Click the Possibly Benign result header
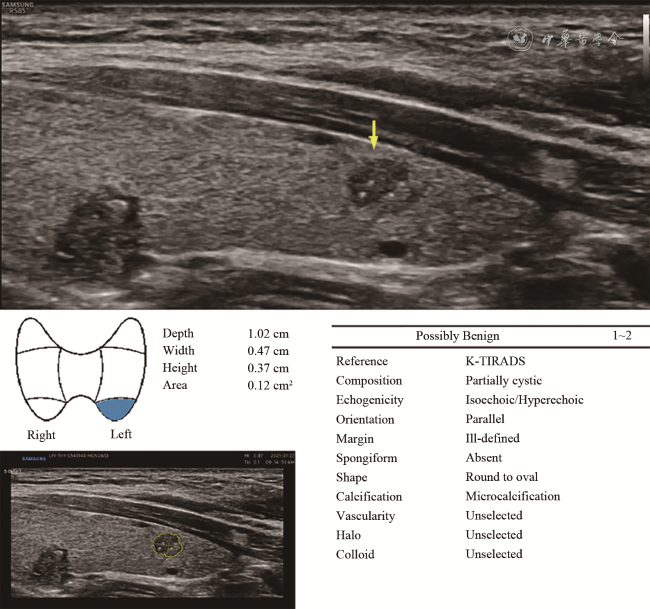The image size is (650, 609). (457, 336)
